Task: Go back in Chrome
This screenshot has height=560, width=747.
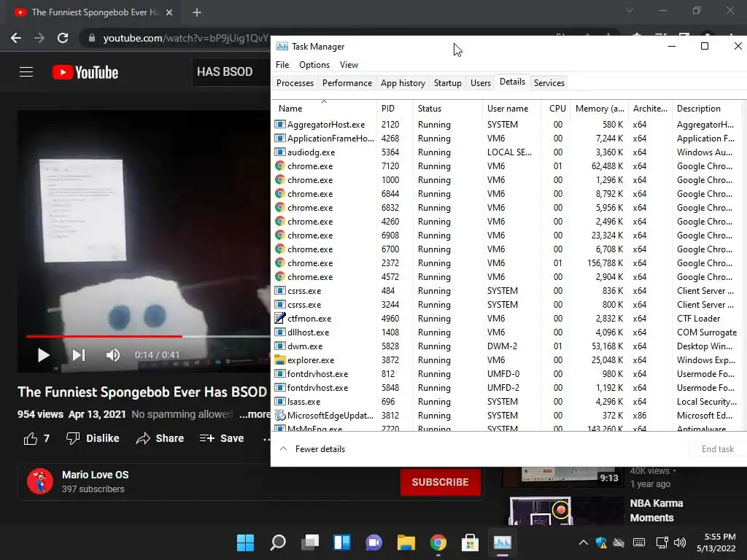Action: pyautogui.click(x=16, y=38)
